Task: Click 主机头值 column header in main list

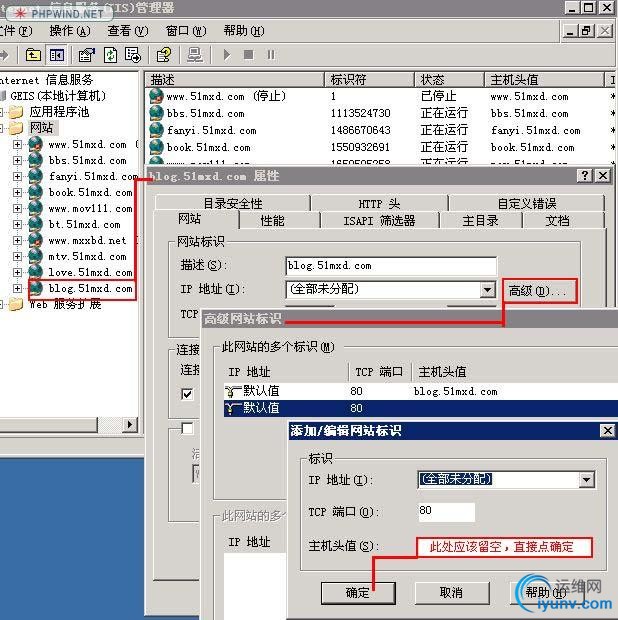Action: (544, 80)
